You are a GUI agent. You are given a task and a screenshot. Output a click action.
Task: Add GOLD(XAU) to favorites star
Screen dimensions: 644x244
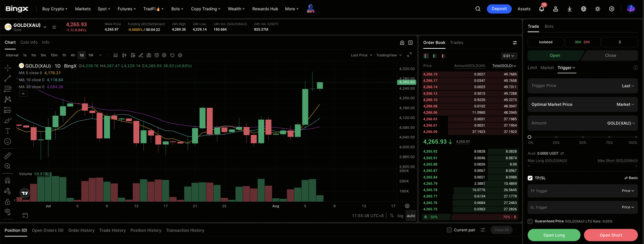[54, 27]
